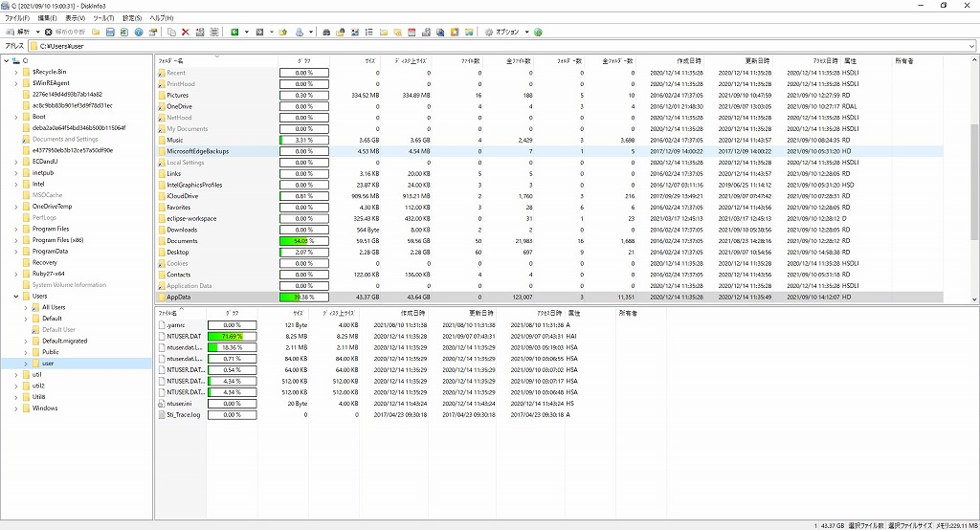
Task: Select the inetpub folder in the tree
Action: point(43,172)
